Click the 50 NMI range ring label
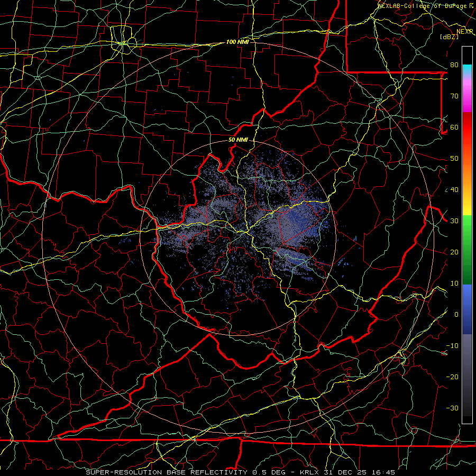This screenshot has height=476, width=476. tap(238, 140)
